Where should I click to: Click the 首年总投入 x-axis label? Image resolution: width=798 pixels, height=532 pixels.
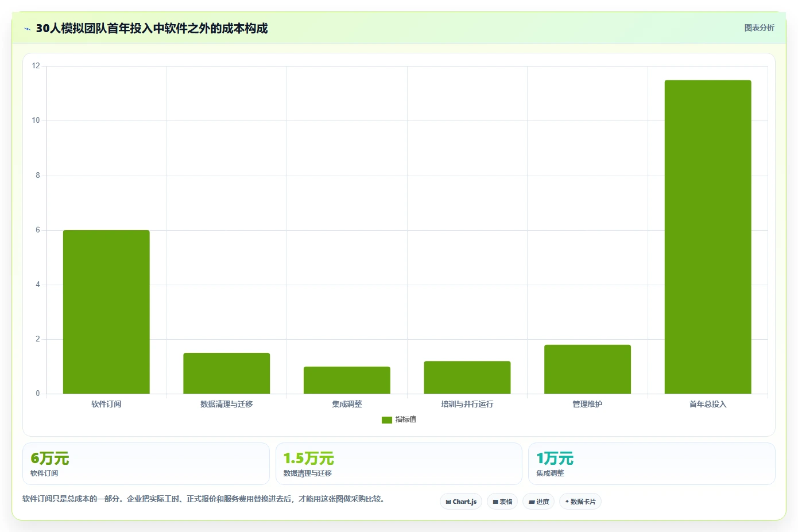(708, 404)
